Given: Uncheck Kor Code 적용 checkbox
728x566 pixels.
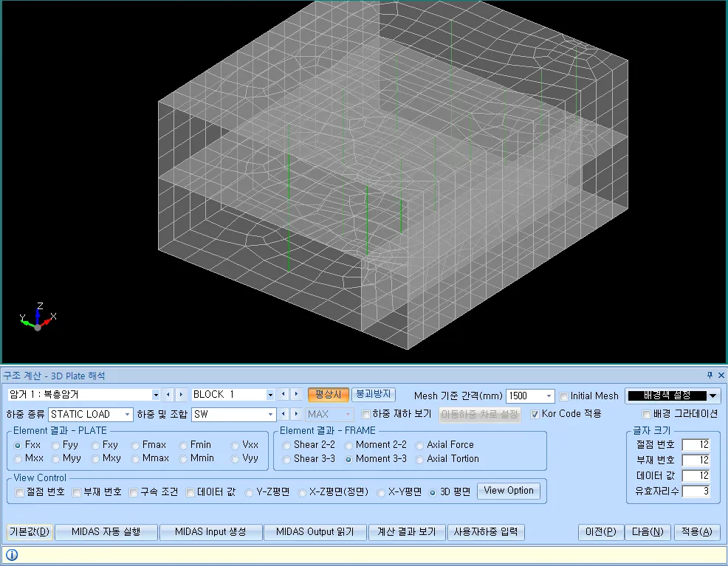Looking at the screenshot, I should [535, 414].
